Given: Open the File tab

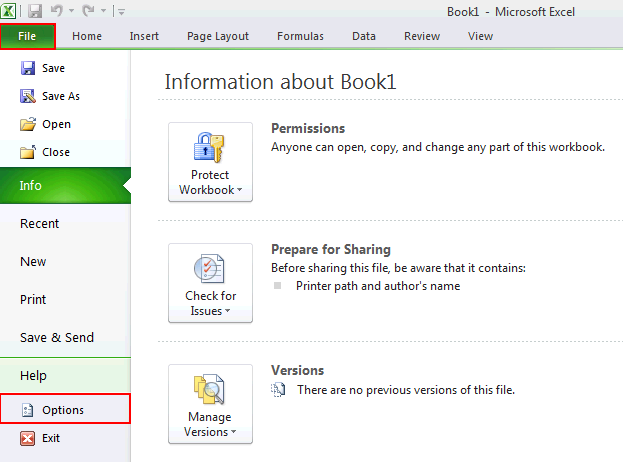Looking at the screenshot, I should tap(28, 36).
